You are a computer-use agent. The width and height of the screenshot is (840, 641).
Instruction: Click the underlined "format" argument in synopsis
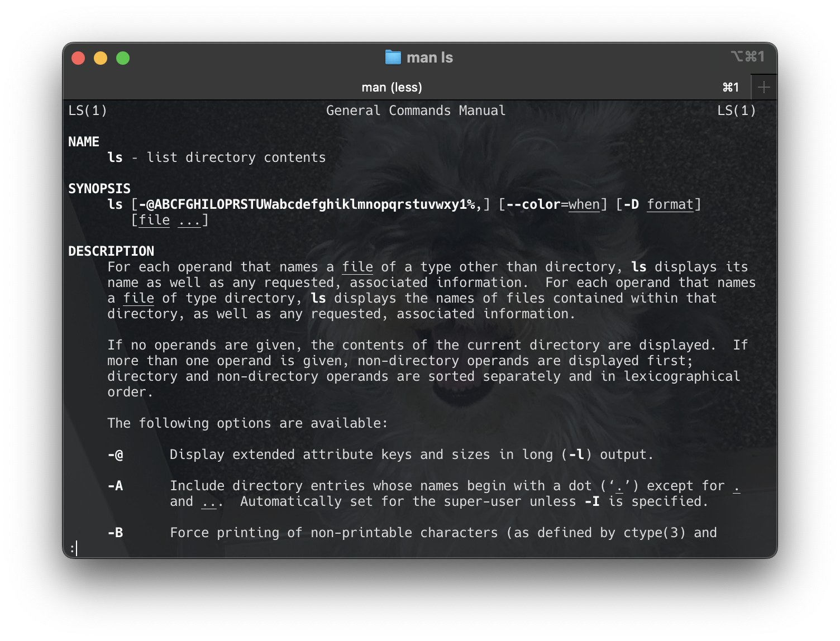coord(670,204)
